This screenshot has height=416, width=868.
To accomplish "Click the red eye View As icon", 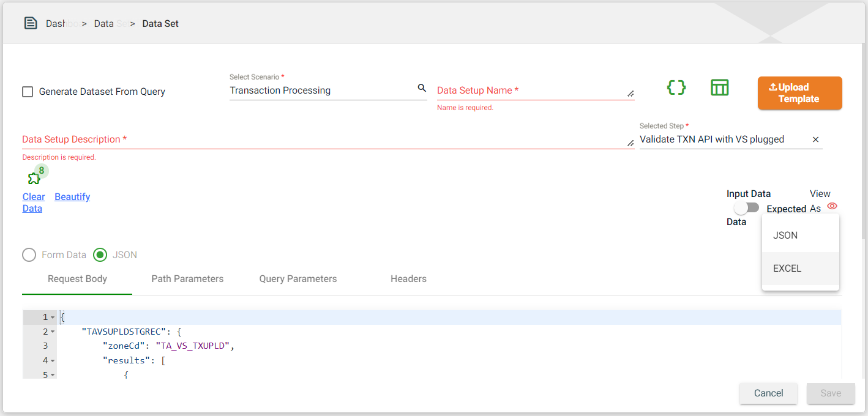I will pos(832,206).
